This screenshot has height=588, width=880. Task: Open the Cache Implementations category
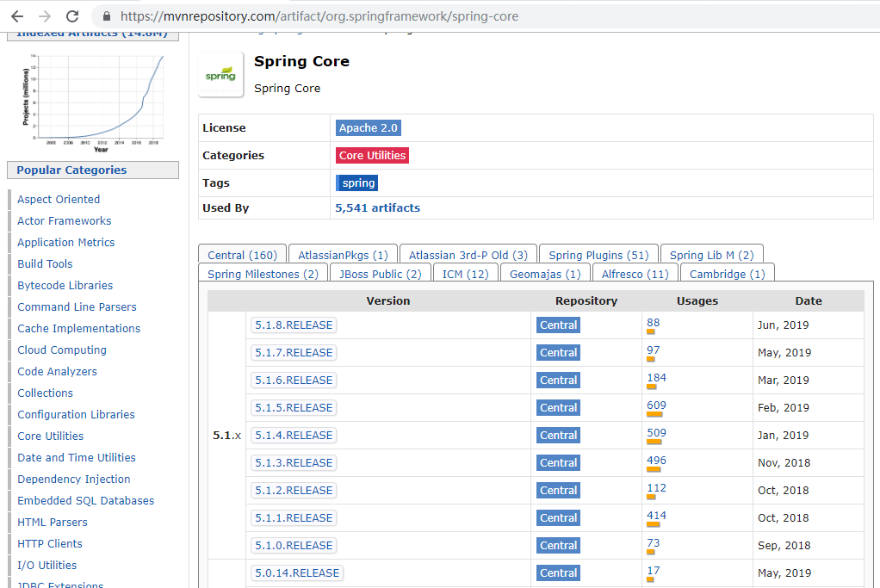pyautogui.click(x=78, y=328)
